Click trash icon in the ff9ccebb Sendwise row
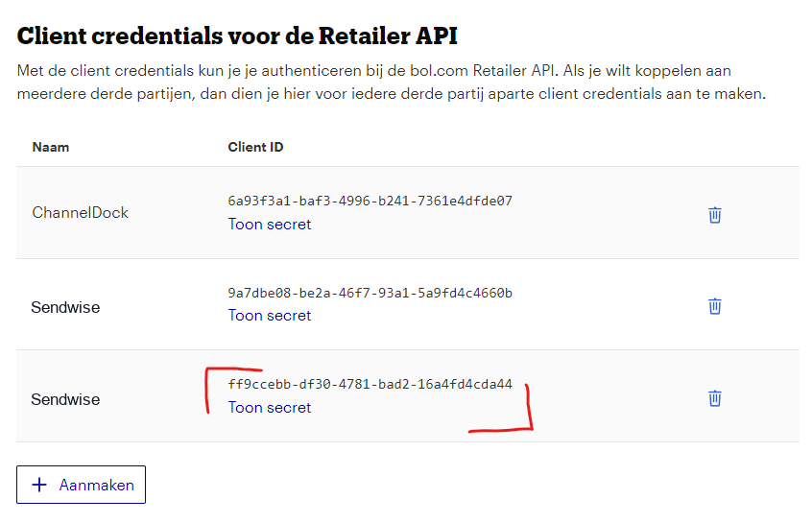The height and width of the screenshot is (523, 812). click(715, 398)
